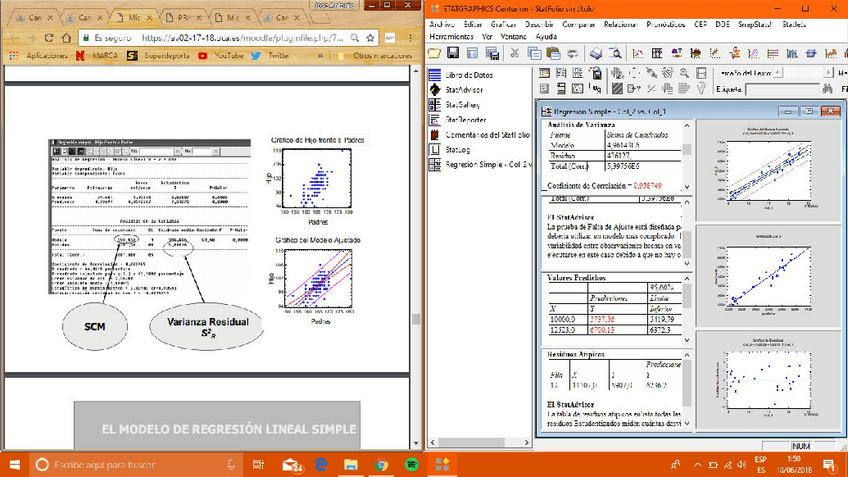Click the open StatFolio folder icon

[436, 53]
